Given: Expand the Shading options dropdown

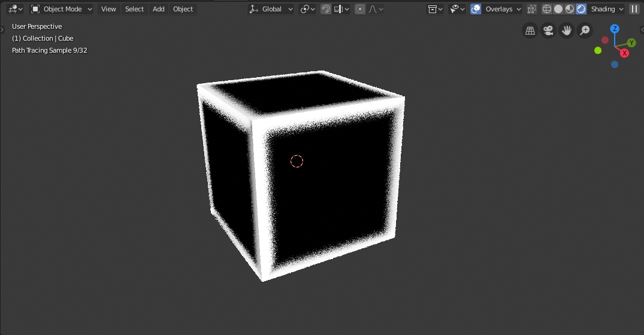Looking at the screenshot, I should click(x=607, y=9).
